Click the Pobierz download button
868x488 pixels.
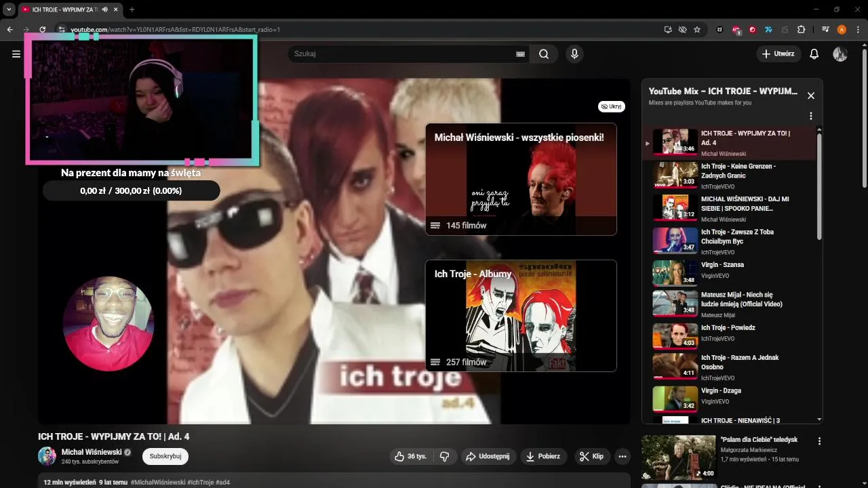pos(543,456)
